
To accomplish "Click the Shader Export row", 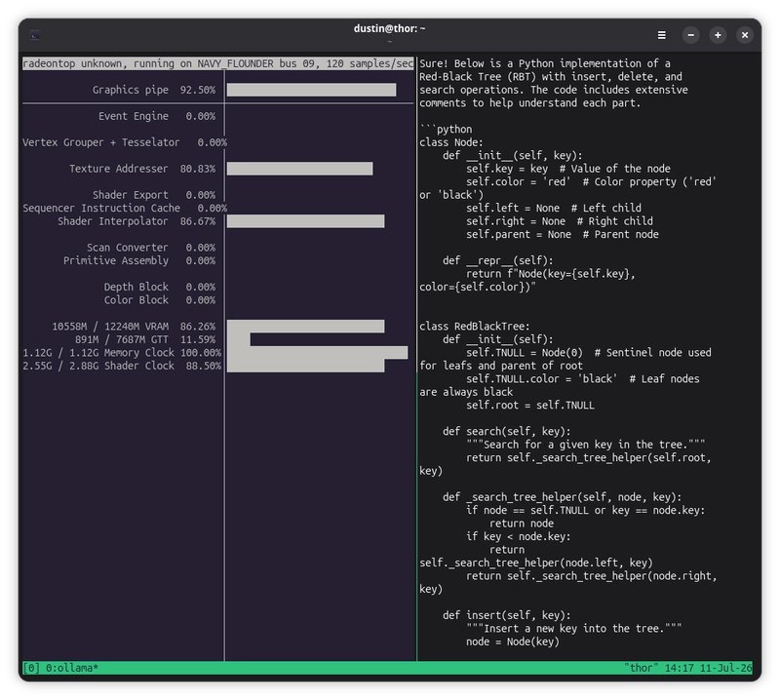I will point(154,195).
